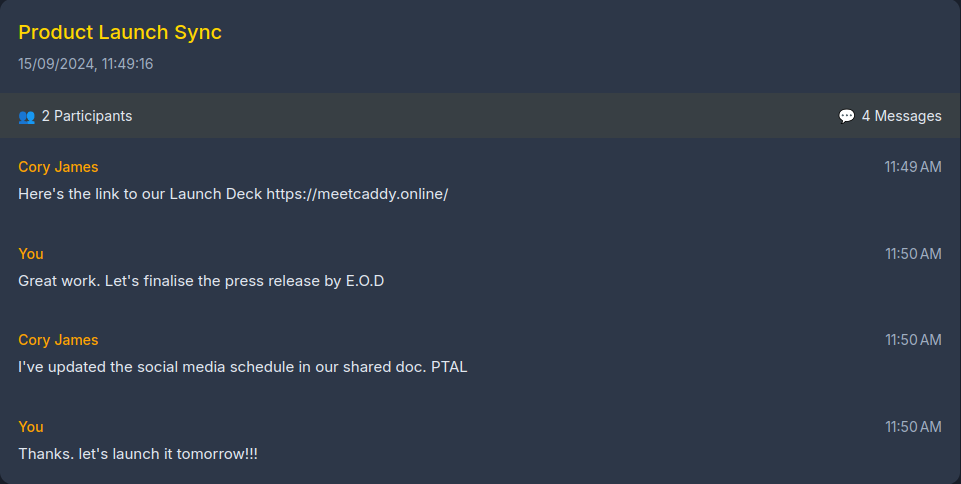
Task: Click the "2 Participants" label
Action: pos(87,116)
